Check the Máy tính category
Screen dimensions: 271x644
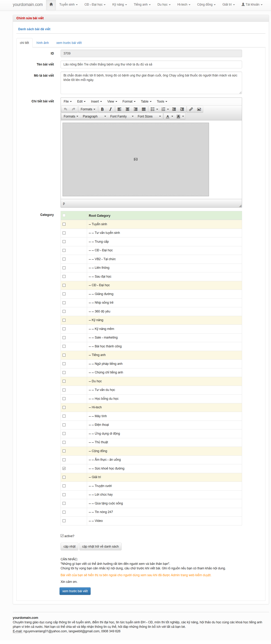[64, 416]
